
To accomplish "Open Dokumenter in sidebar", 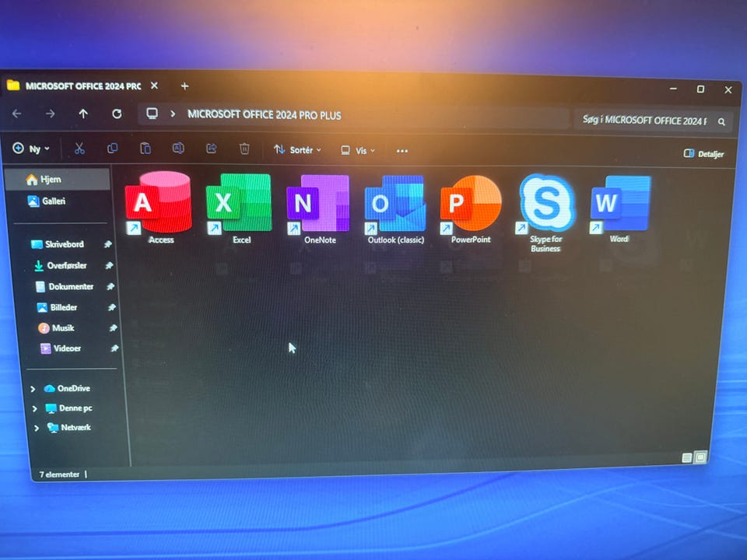I will point(65,286).
